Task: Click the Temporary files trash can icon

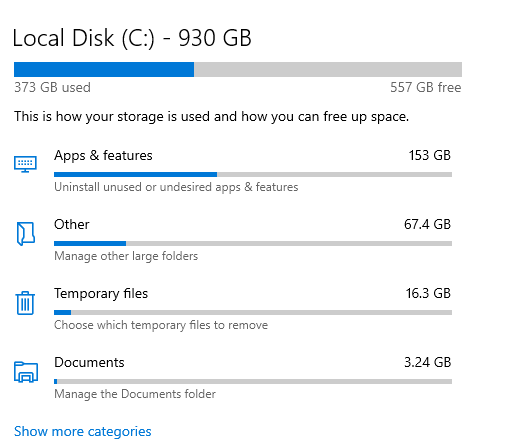Action: [x=25, y=303]
